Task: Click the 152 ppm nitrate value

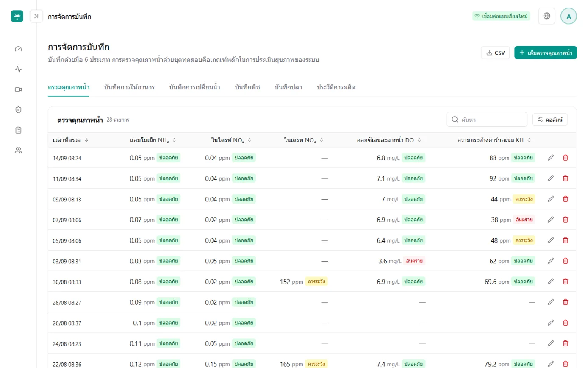Action: (291, 282)
